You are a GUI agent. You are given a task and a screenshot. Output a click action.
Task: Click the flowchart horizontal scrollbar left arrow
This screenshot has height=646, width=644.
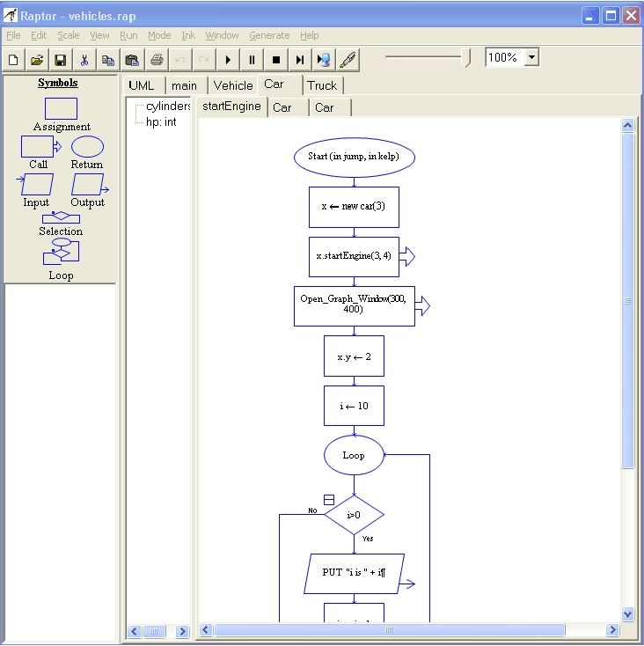coord(206,629)
